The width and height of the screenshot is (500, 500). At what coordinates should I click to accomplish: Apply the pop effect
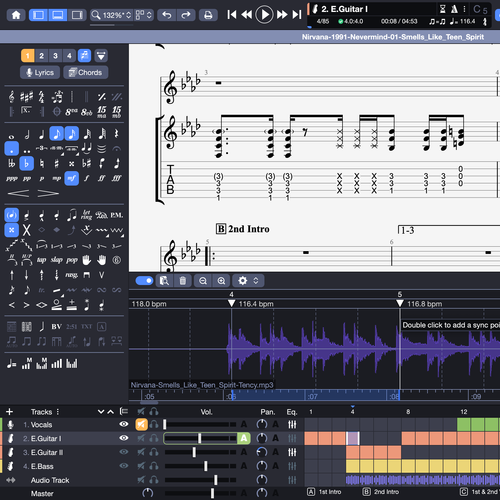71,260
